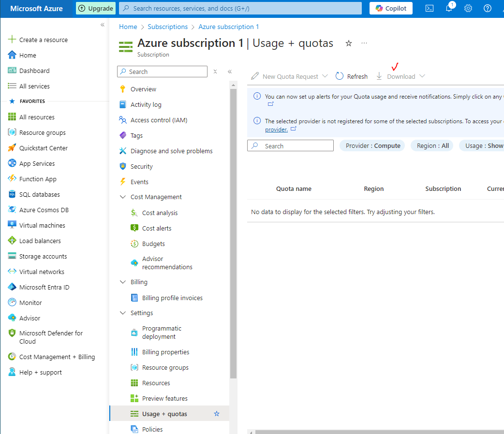Open Virtual networks favorite

pos(42,272)
